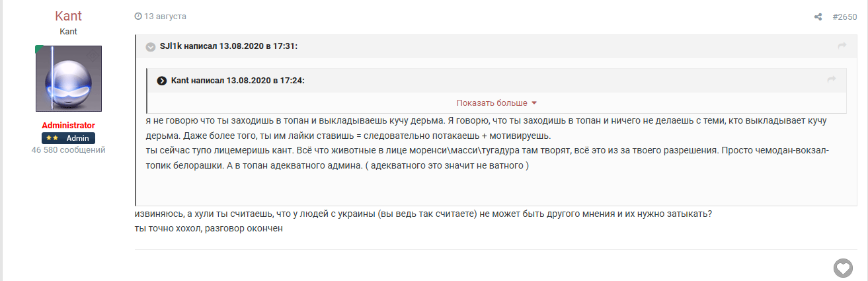
Task: Click the 13 августа post date
Action: pos(165,16)
